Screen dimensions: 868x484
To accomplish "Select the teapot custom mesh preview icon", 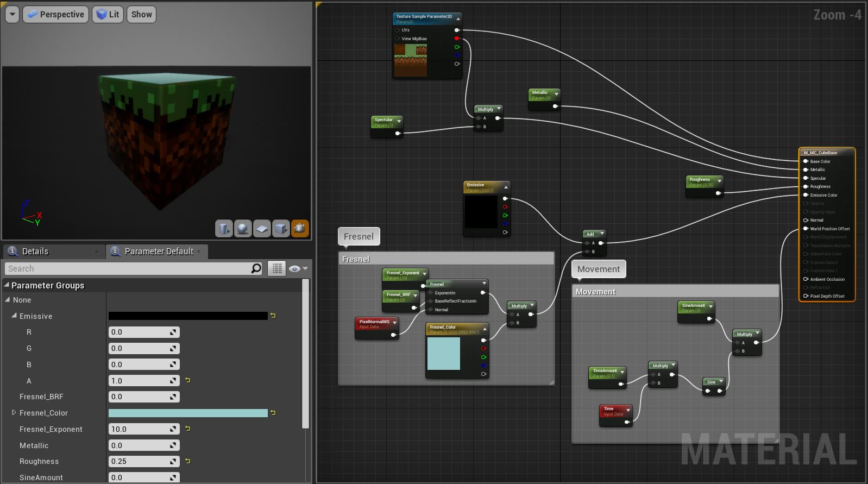I will coord(300,229).
